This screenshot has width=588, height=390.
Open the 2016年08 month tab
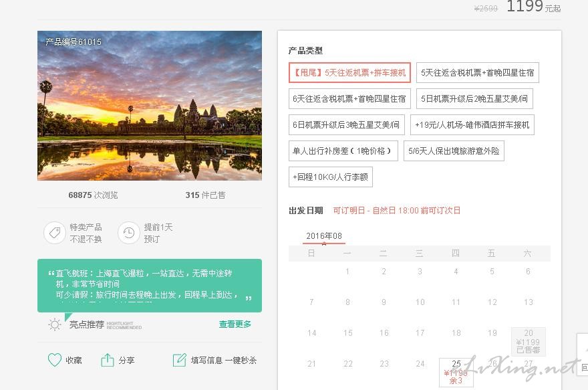coord(324,236)
